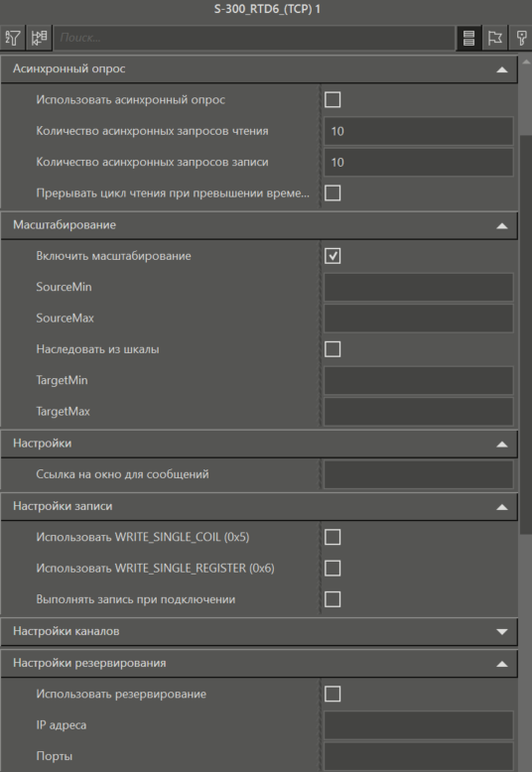The height and width of the screenshot is (772, 532).
Task: Click the IP адреса label
Action: tap(62, 725)
